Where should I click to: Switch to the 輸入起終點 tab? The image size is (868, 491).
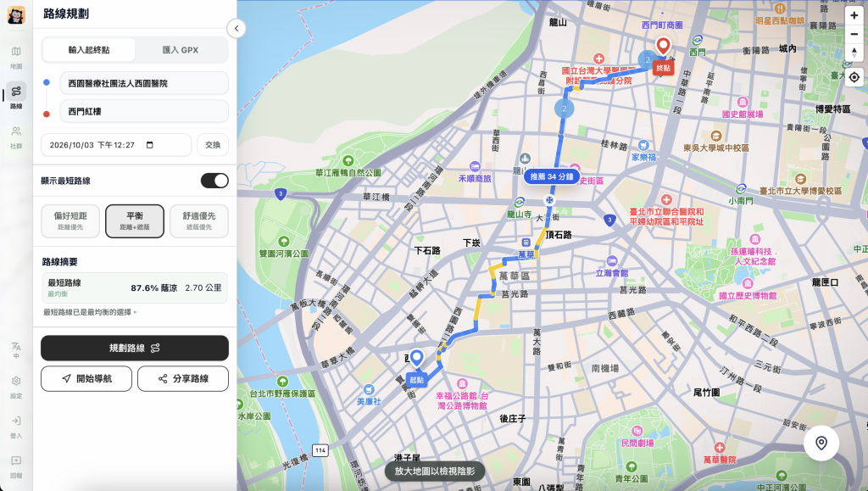tap(88, 50)
